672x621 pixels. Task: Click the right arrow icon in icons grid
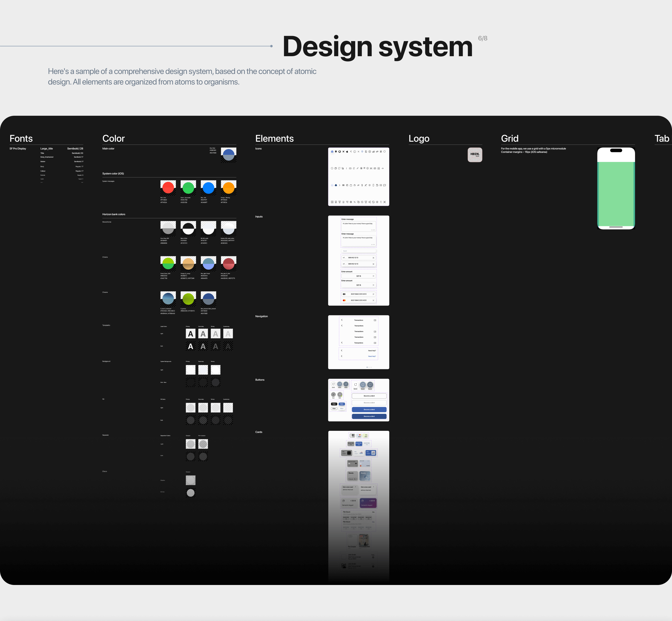tap(383, 168)
